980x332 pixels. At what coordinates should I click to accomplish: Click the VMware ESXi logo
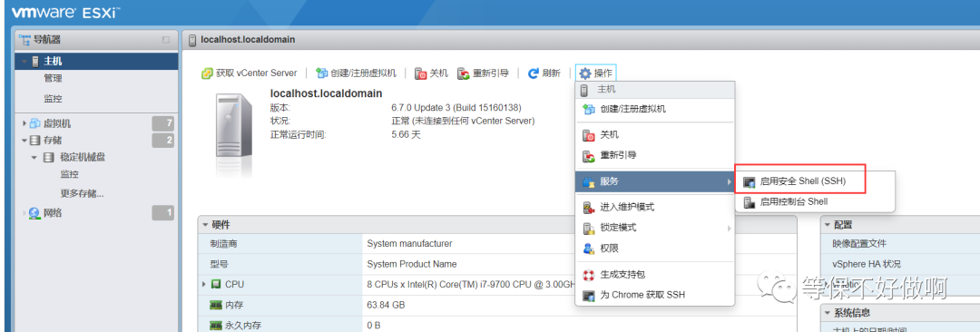65,13
